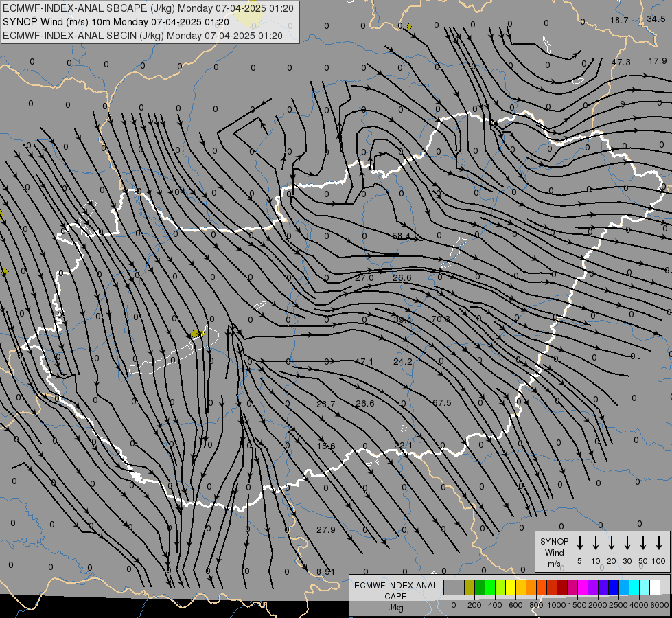Select the 800 label on the CAPE scale
Viewport: 672px width, 618px height.
pos(536,605)
